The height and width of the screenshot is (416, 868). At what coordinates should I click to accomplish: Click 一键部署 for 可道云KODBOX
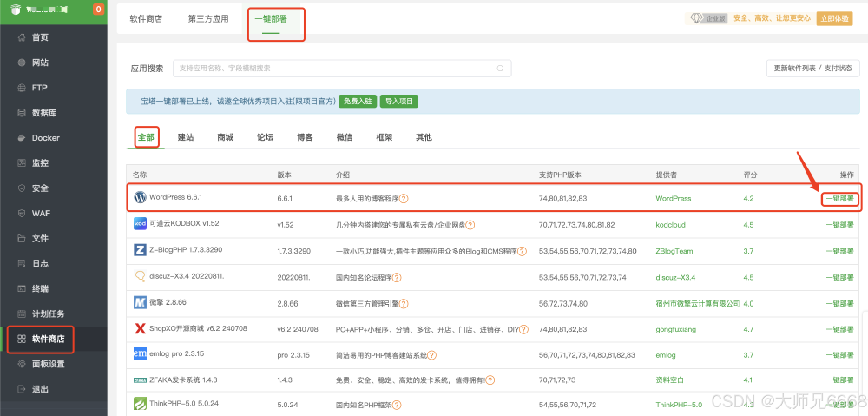click(x=839, y=225)
